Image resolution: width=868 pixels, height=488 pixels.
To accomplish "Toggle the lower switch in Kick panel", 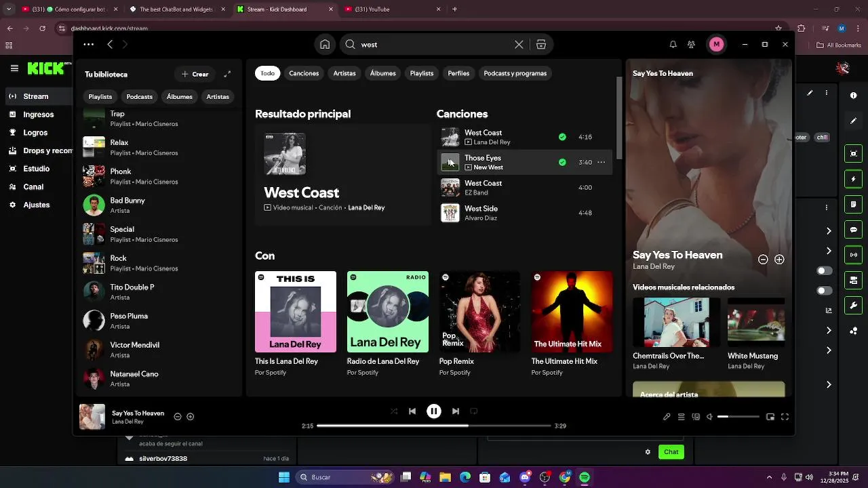I will 825,291.
